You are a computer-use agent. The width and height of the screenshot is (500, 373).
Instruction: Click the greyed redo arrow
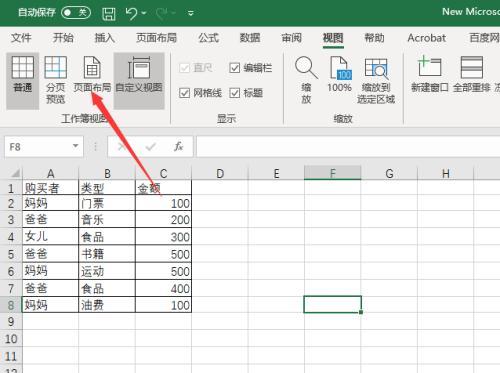point(161,13)
